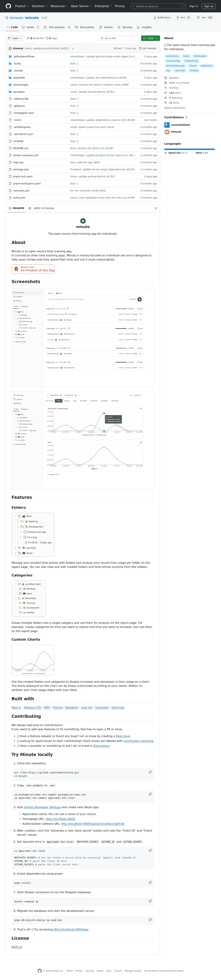Click the tailwindcss topic tag

pyautogui.click(x=207, y=66)
